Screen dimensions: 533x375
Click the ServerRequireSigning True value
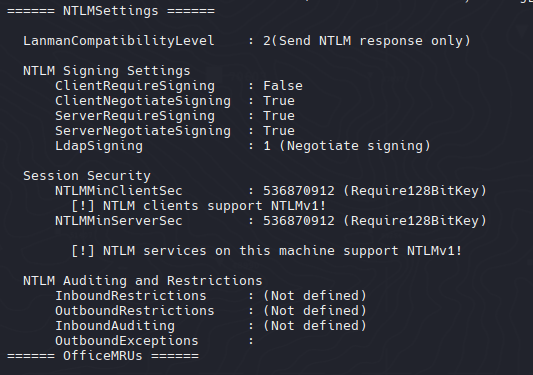coord(279,116)
